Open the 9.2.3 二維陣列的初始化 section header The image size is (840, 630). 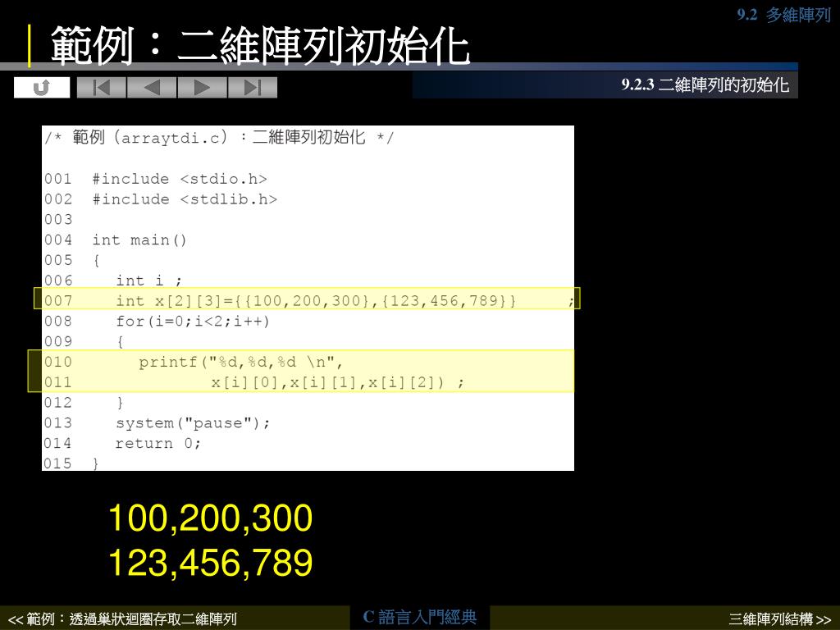point(705,84)
